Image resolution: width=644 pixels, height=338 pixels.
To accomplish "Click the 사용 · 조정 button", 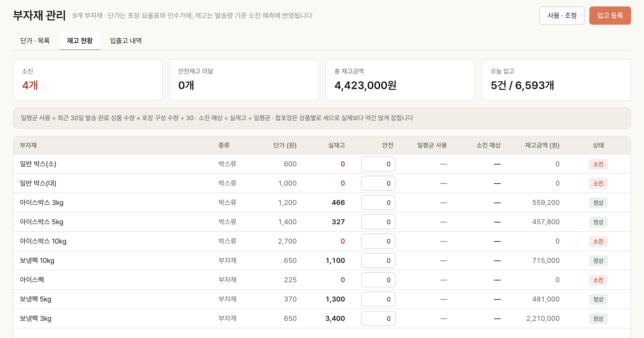I will pyautogui.click(x=562, y=16).
